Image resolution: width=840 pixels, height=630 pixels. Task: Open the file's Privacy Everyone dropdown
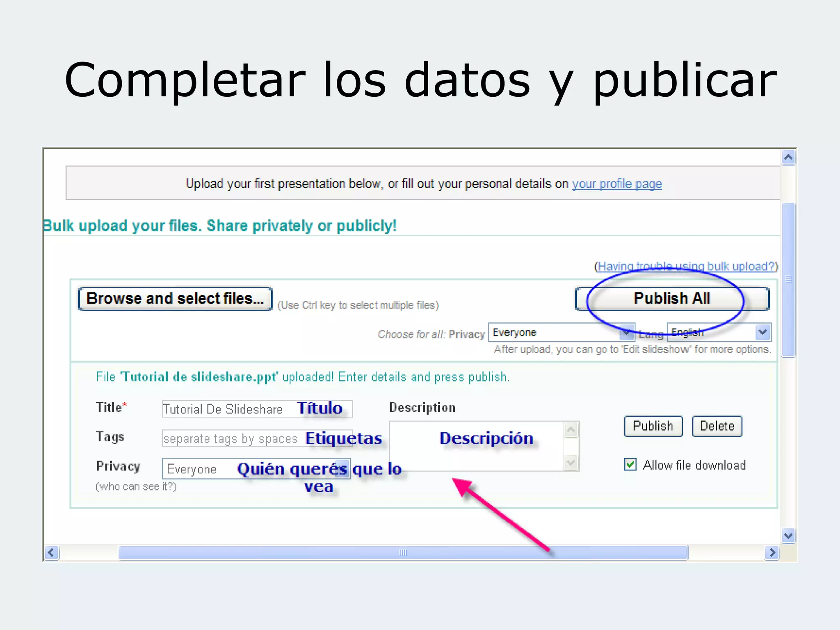click(x=256, y=469)
